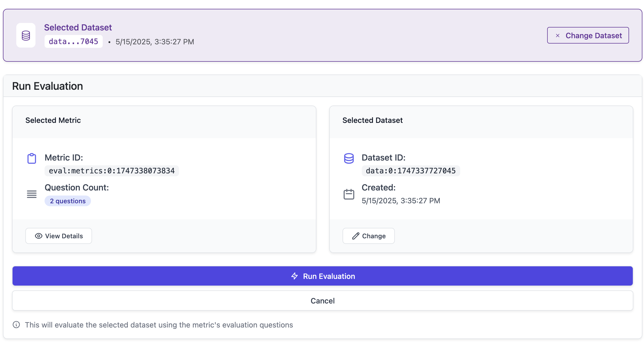
Task: Click the lightning bolt icon on Run Evaluation
Action: (x=295, y=276)
